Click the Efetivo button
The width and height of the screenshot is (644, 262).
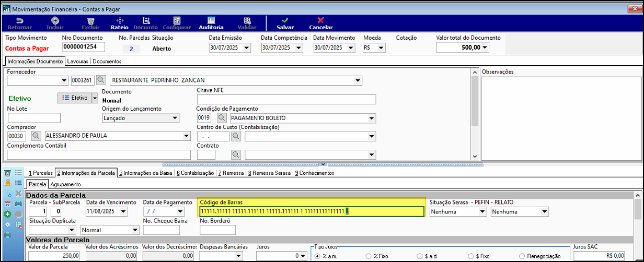[74, 98]
